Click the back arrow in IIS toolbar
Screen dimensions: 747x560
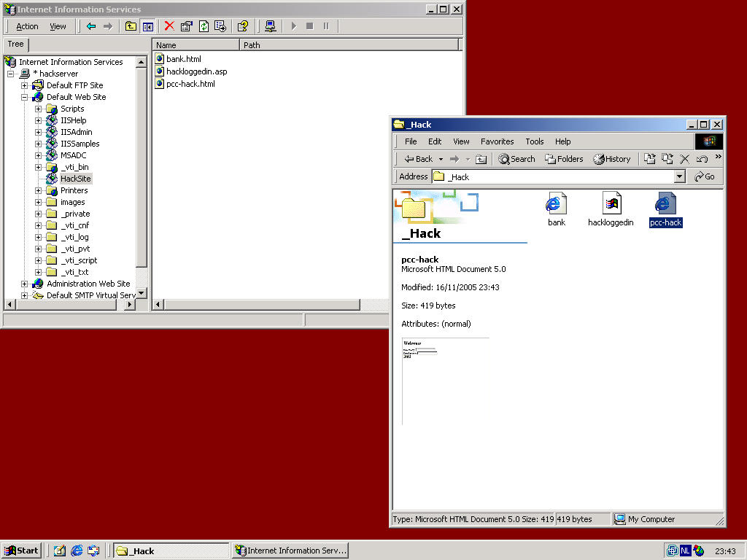91,26
